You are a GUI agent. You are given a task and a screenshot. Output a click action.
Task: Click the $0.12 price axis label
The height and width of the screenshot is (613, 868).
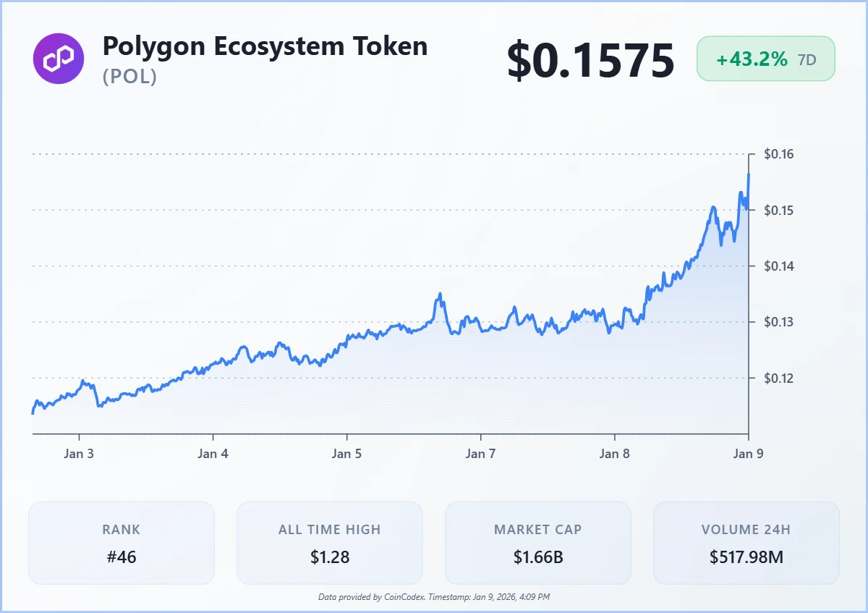[779, 378]
